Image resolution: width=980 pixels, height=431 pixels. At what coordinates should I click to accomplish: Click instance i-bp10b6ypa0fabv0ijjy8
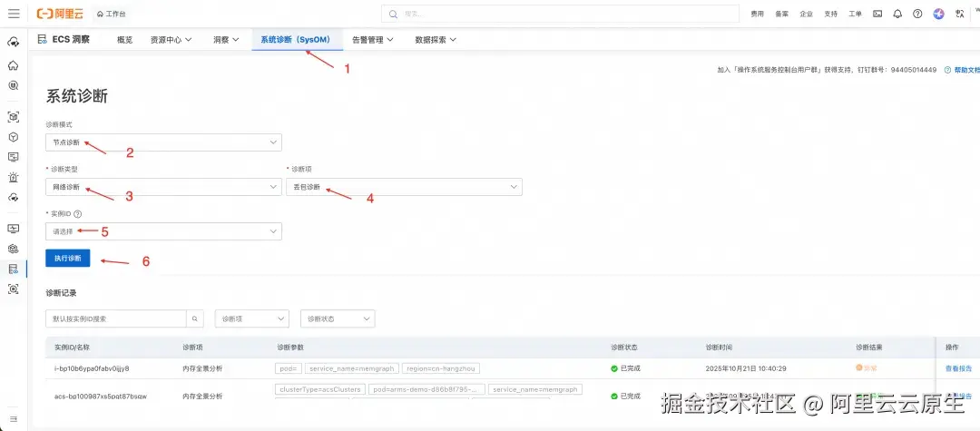pos(92,368)
